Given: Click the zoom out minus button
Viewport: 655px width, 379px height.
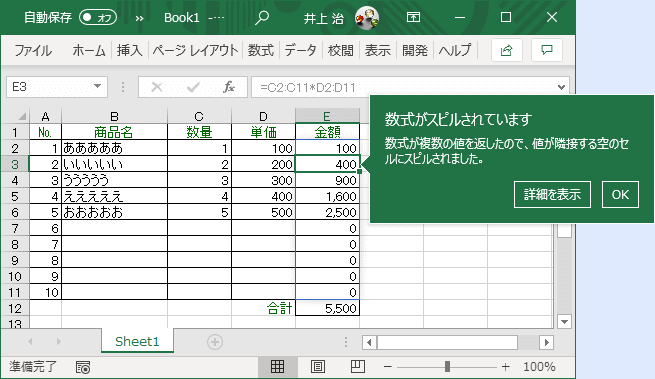Looking at the screenshot, I should click(x=388, y=367).
